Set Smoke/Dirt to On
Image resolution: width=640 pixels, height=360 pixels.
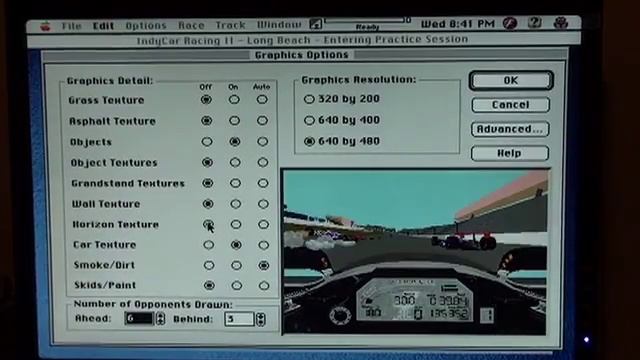point(236,265)
